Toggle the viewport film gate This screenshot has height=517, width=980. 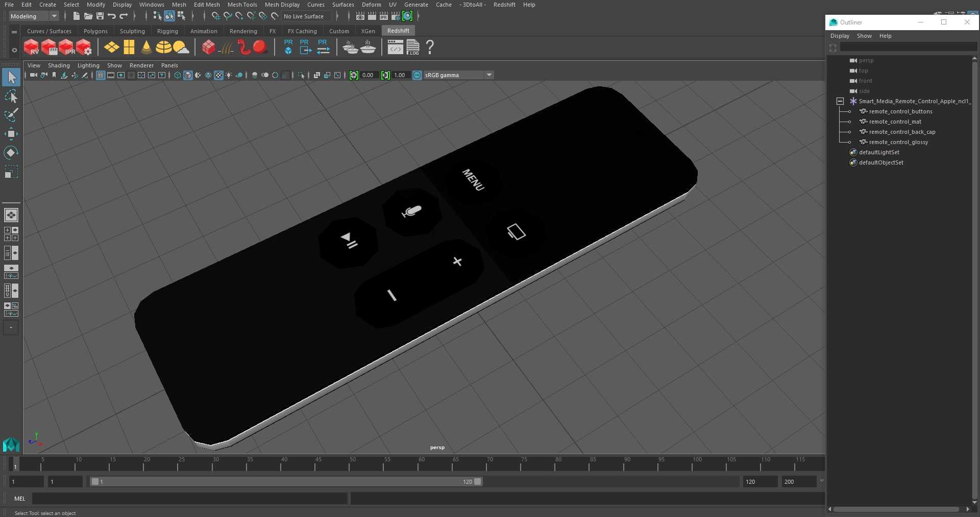[111, 75]
